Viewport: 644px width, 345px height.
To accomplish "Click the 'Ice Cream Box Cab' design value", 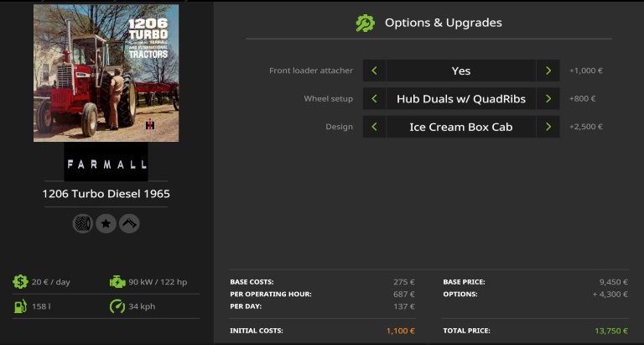I will (460, 127).
